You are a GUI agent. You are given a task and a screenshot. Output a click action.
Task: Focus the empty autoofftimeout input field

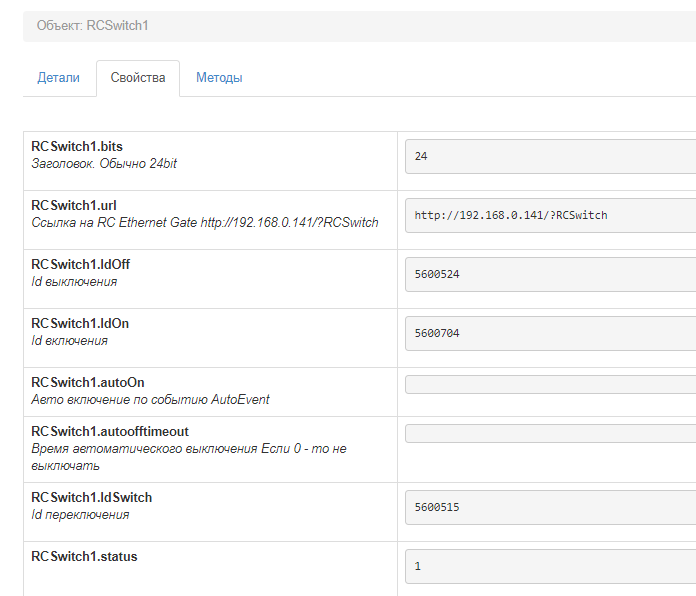[x=550, y=434]
